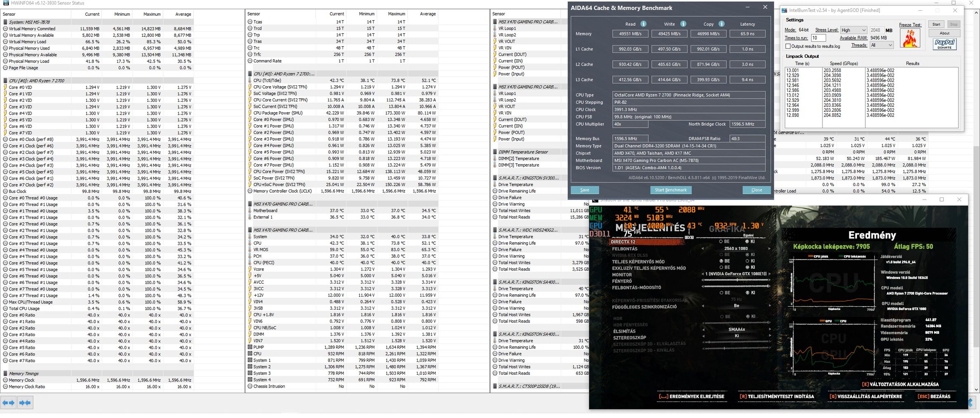Click the lightning icon beside Core #0 VID
The image size is (980, 418).
[5, 87]
